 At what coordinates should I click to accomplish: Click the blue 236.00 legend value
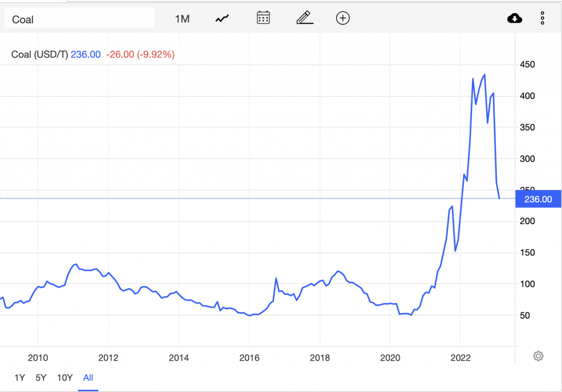pyautogui.click(x=86, y=54)
